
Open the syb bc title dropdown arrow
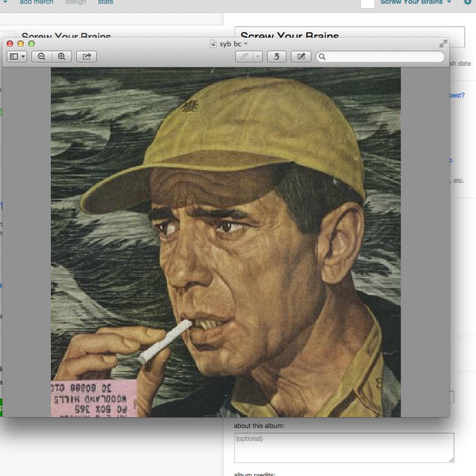point(246,44)
